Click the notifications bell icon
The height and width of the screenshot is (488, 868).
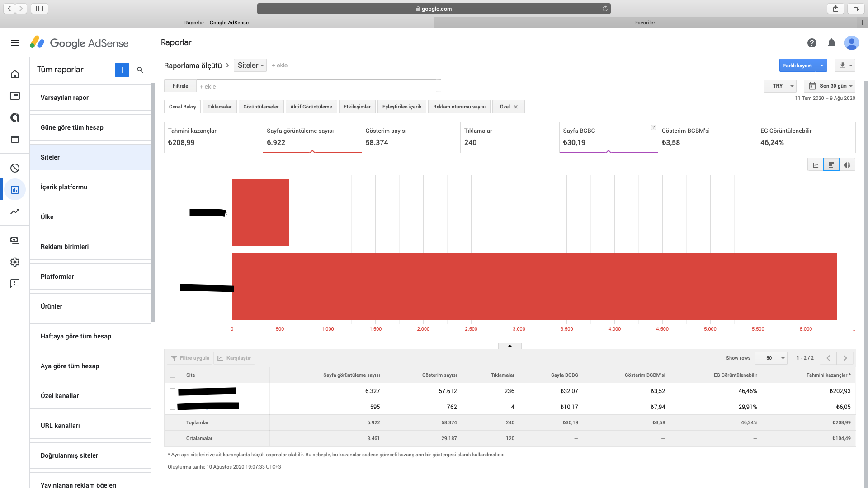[x=831, y=43]
